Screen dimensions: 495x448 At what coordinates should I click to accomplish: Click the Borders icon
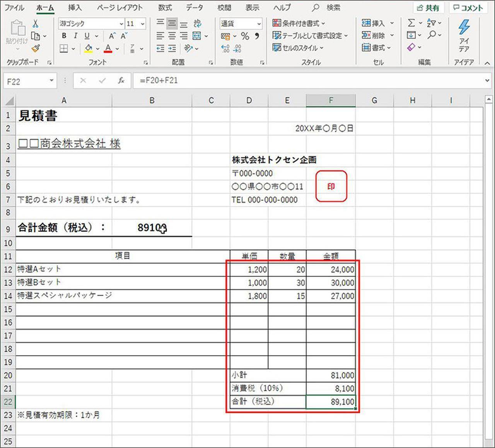tap(64, 49)
